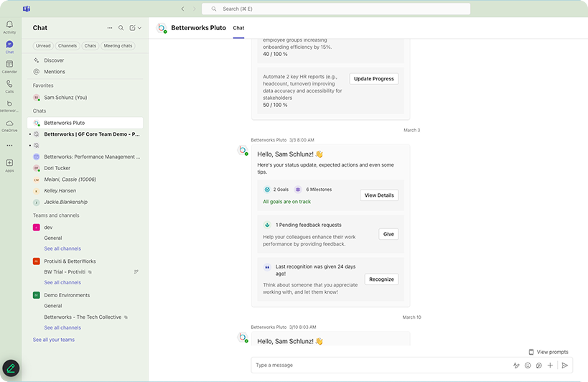Filter chats by Unread
Screen dimensions: 588x382
coord(43,46)
